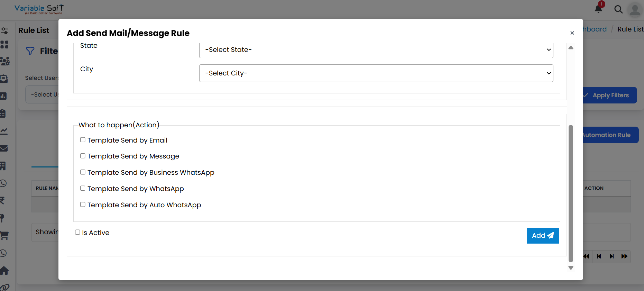Go to first page using rewind icon

coord(586,256)
